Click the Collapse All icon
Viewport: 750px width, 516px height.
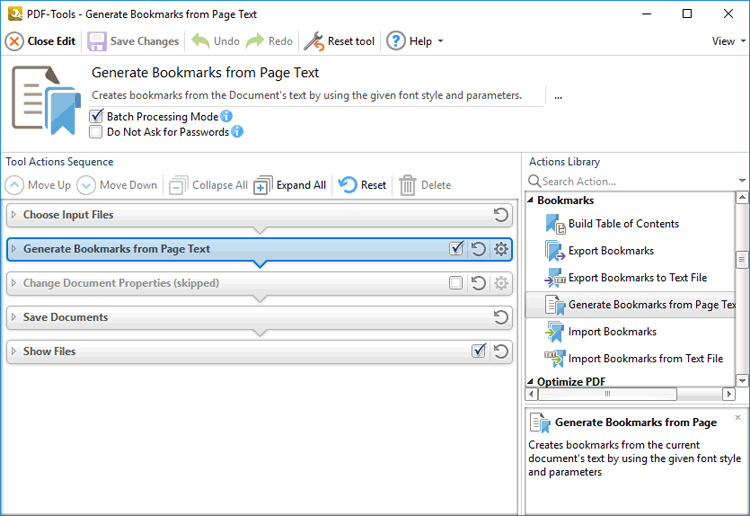coord(178,185)
